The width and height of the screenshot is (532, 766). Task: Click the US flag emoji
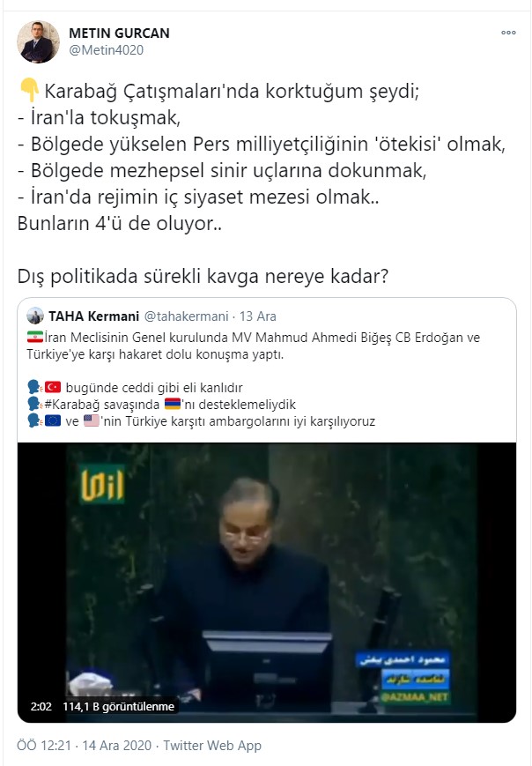point(92,420)
